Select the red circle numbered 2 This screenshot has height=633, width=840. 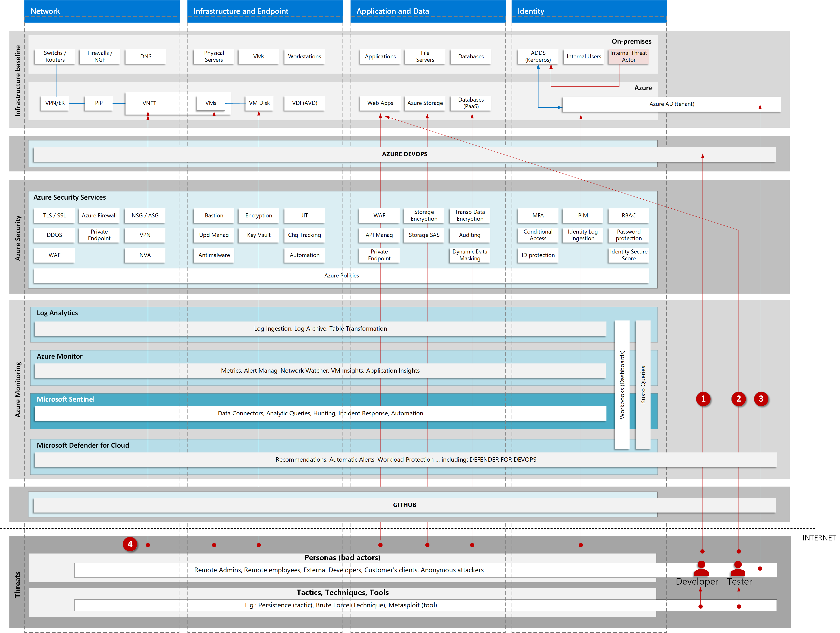[x=738, y=399]
